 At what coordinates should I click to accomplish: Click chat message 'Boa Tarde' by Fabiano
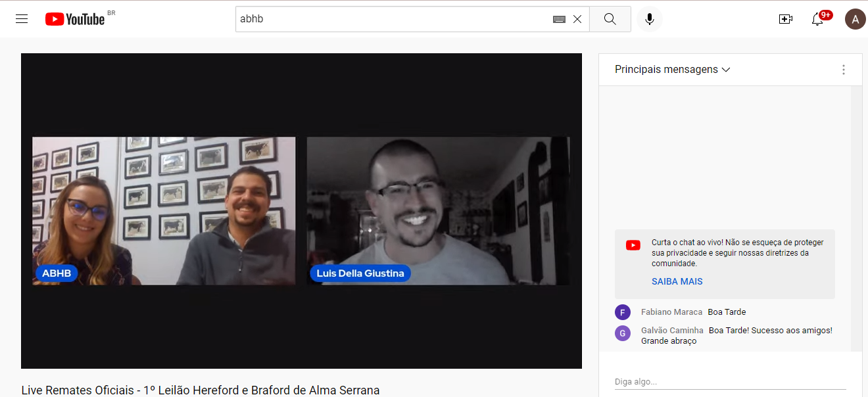727,312
